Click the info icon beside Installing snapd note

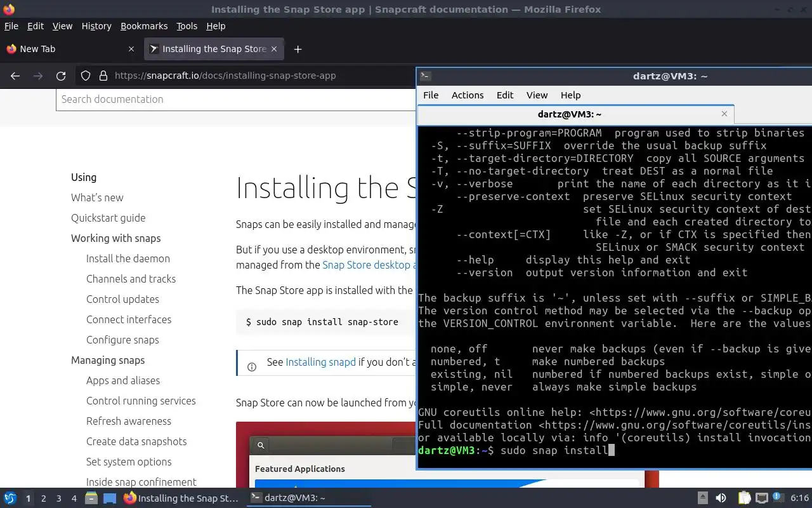(x=252, y=367)
